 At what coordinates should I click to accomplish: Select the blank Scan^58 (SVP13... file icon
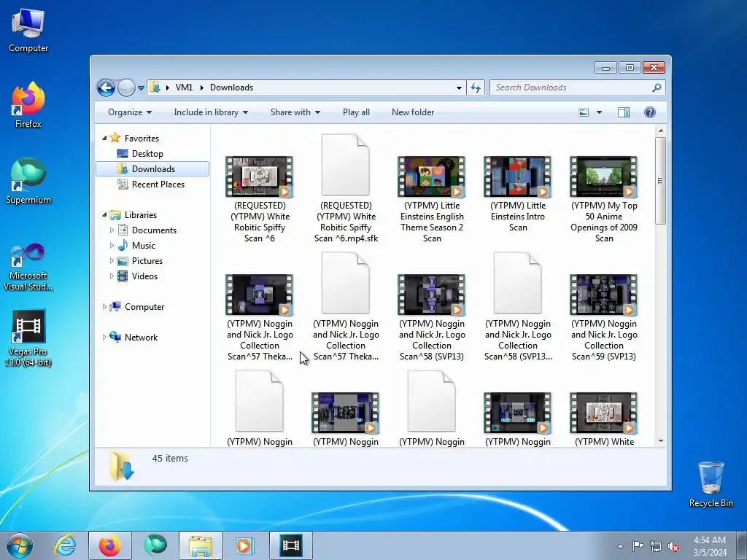(x=518, y=283)
